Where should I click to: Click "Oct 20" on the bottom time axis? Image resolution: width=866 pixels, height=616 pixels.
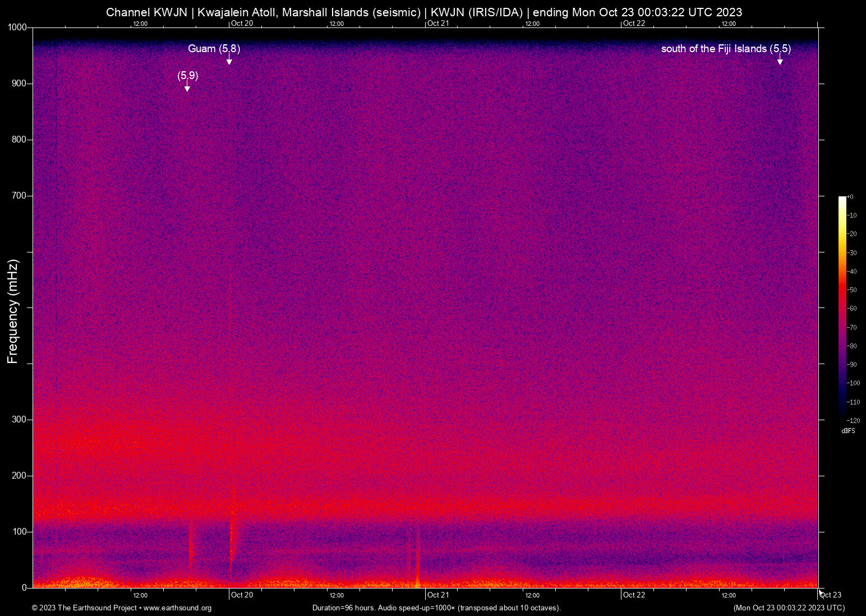tap(242, 595)
